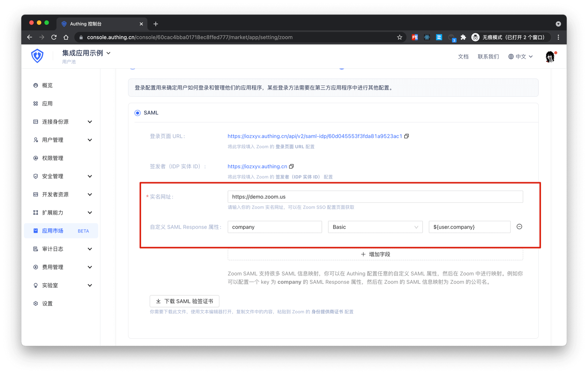Click the 实名网址 input field

coord(375,197)
